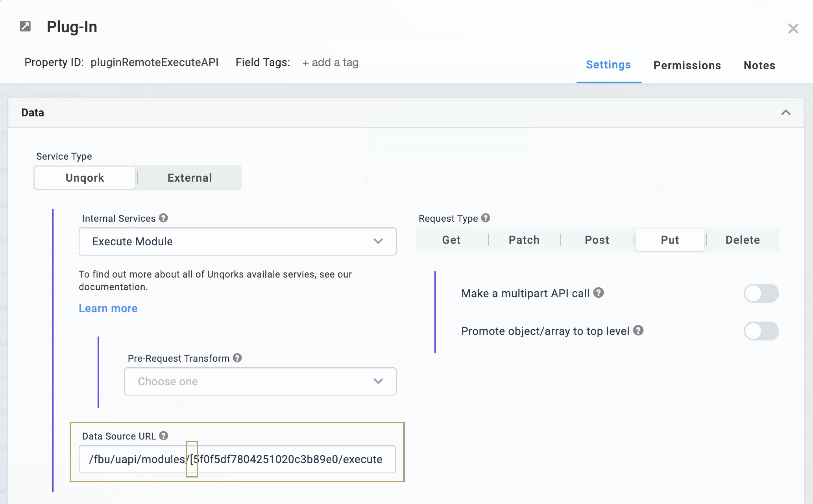Choose Get request type
The width and height of the screenshot is (813, 504).
(x=451, y=240)
